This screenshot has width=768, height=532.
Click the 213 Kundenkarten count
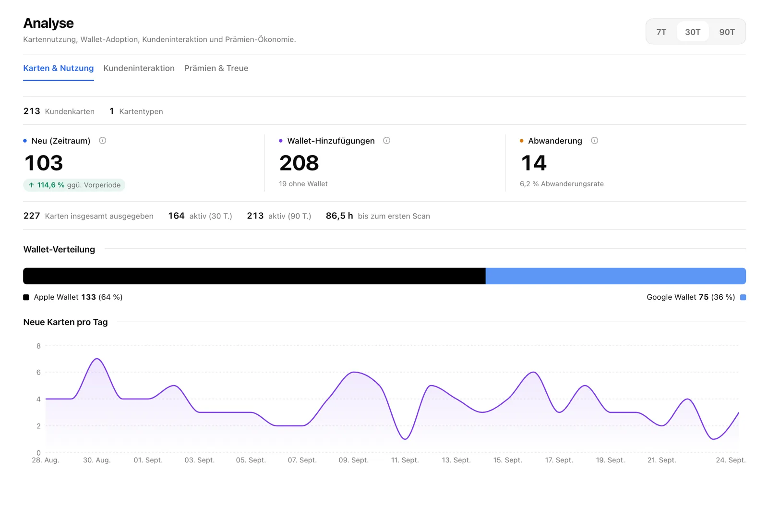pyautogui.click(x=59, y=111)
